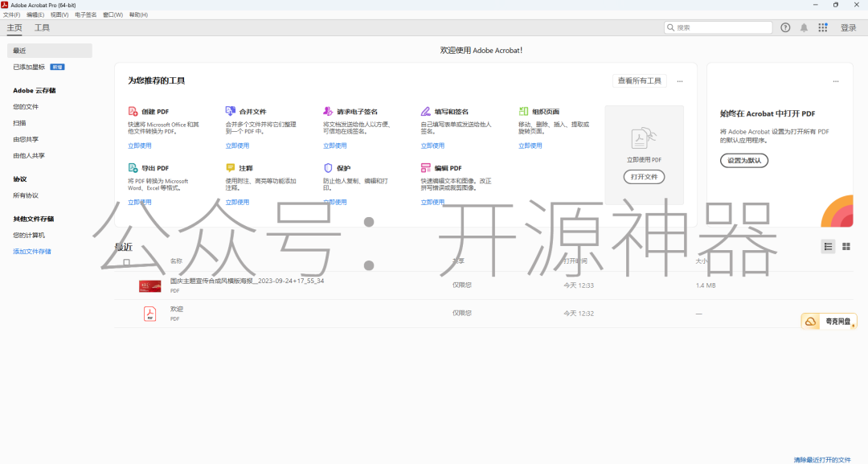Screen dimensions: 868x464
Task: Click 立即使用 under 请求电子签名
Action: pos(335,146)
